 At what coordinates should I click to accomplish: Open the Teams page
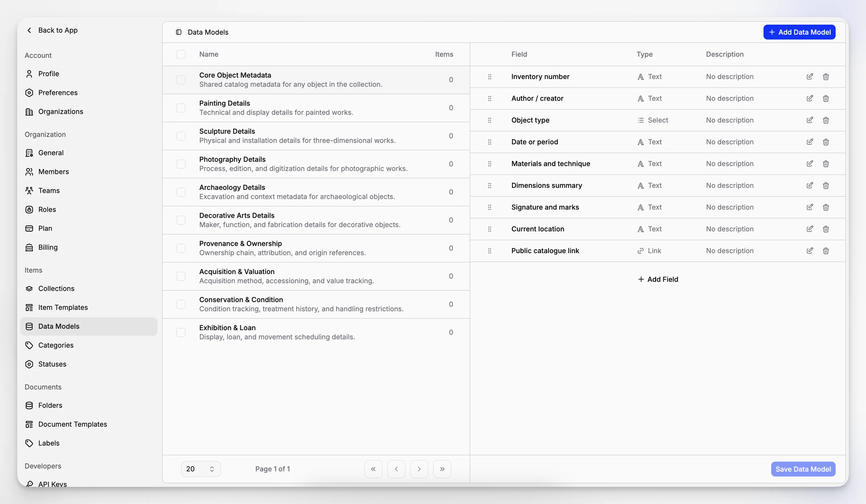click(x=89, y=190)
